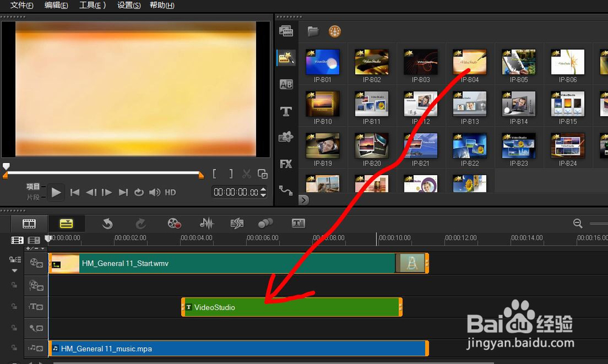
Task: Click the Title track header icon
Action: 36,307
